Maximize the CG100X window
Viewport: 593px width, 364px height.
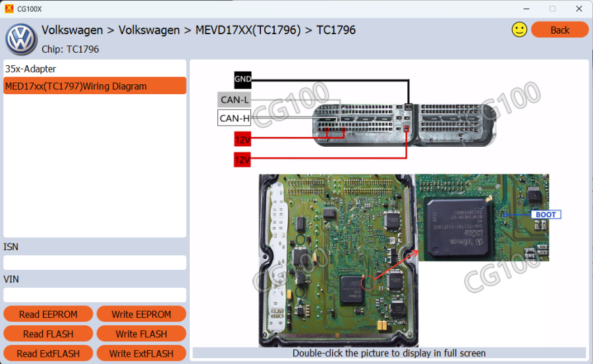click(552, 9)
